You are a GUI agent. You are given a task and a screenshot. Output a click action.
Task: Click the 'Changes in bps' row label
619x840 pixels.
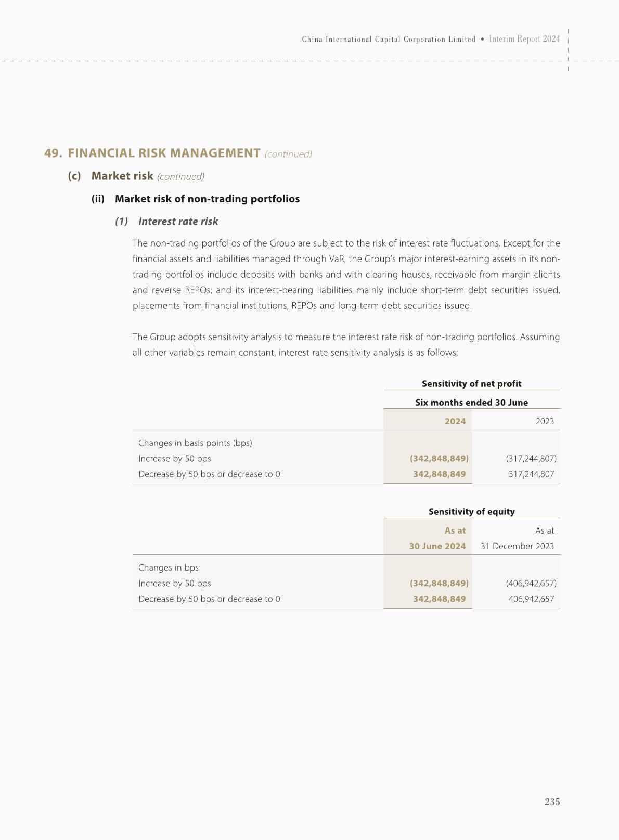point(169,568)
